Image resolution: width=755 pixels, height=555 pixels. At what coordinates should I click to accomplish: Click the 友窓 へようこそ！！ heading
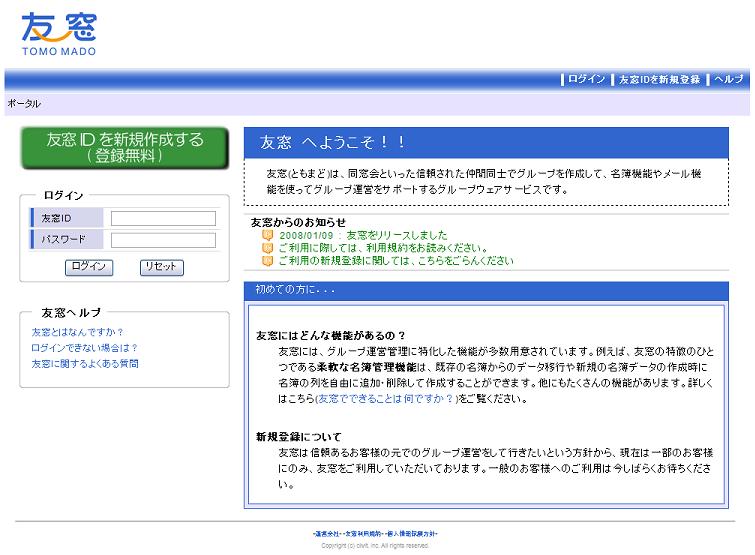(332, 142)
